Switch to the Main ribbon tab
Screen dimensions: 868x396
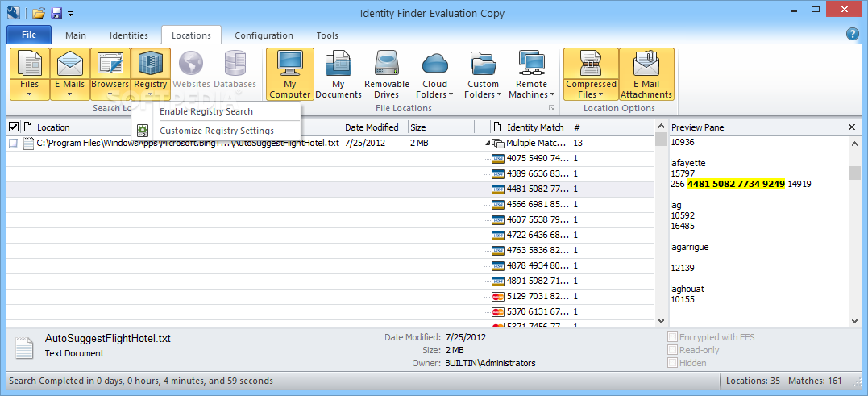(76, 35)
